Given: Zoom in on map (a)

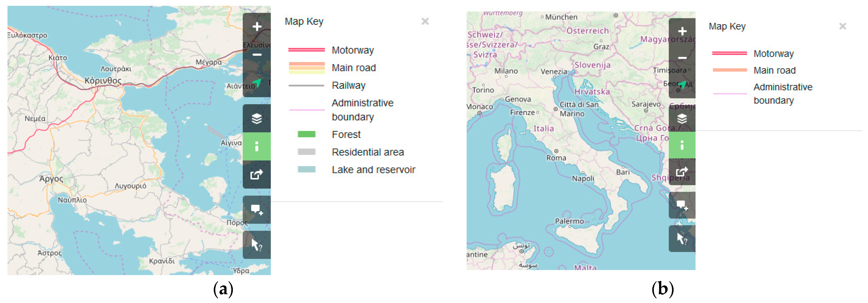Looking at the screenshot, I should click(x=257, y=27).
